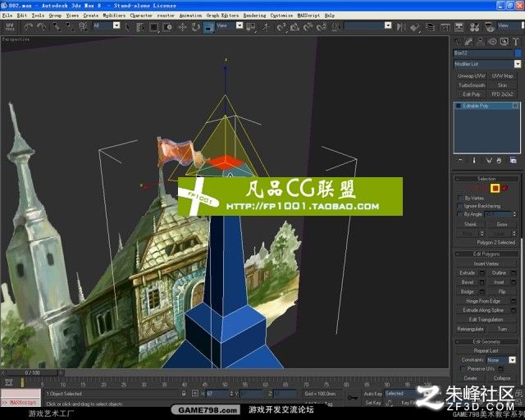Screen dimensions: 525x420
Task: Activate the highlighted Select and Scale tool
Action: coord(208,27)
